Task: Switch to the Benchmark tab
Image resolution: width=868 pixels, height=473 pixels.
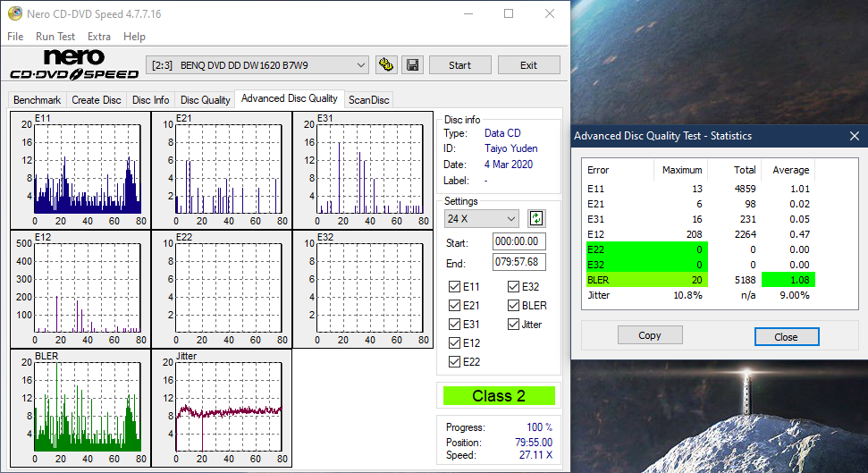Action: [37, 99]
